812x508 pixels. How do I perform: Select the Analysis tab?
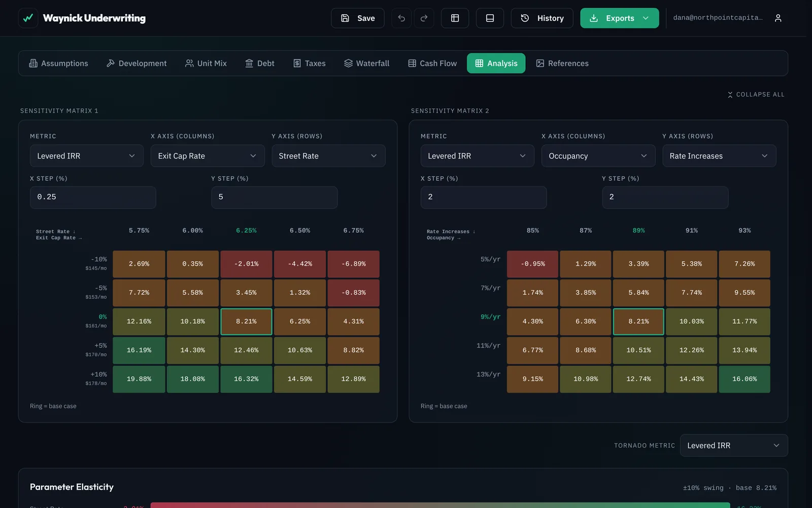click(x=496, y=63)
